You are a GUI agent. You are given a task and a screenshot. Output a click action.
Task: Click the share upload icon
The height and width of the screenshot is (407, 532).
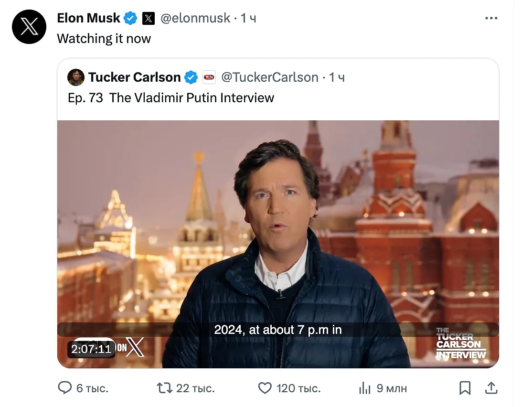tap(492, 388)
